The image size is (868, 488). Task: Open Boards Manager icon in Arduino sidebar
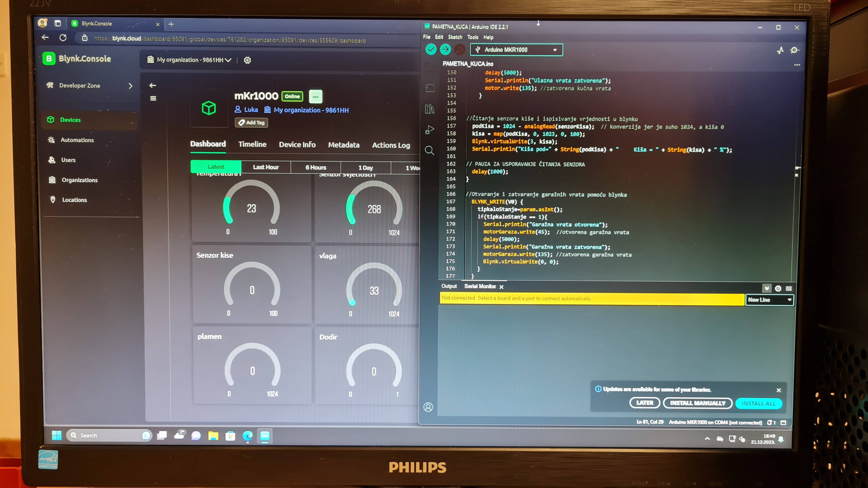tap(430, 88)
